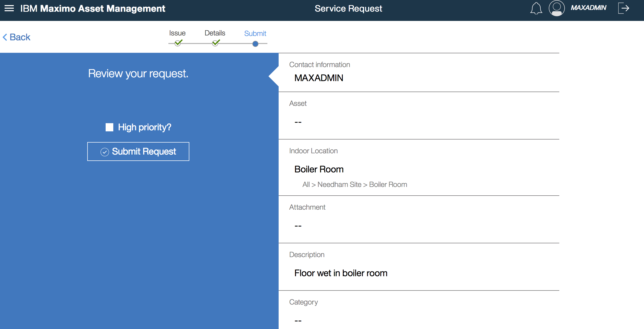Screen dimensions: 644x329
Task: Click the Boiler Room location value
Action: pos(319,169)
